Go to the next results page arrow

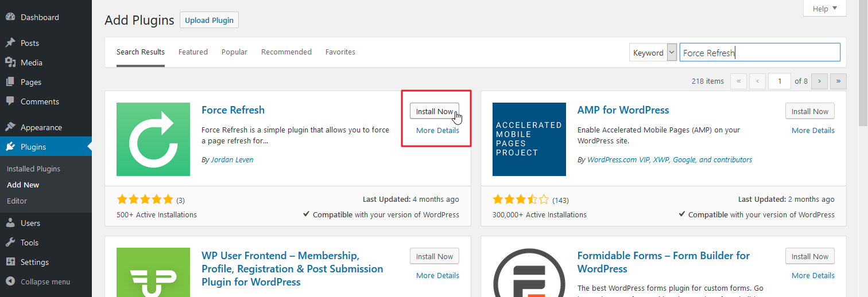pos(819,81)
